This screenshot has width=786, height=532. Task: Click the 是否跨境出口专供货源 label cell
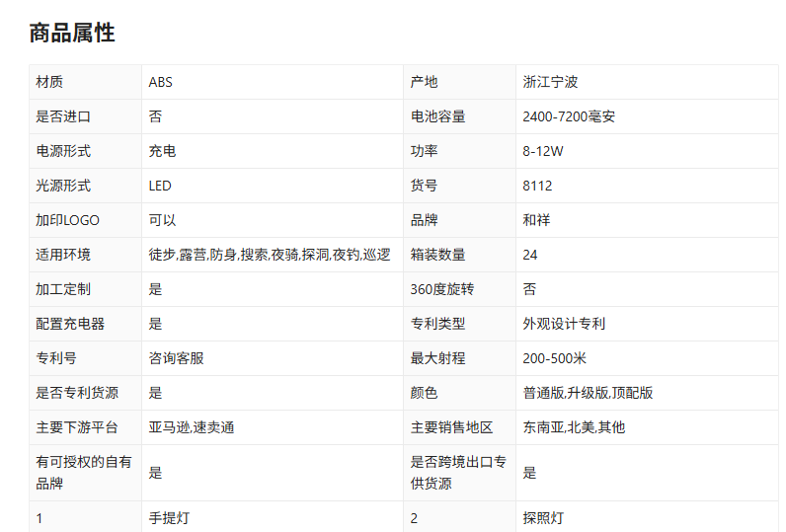(458, 473)
